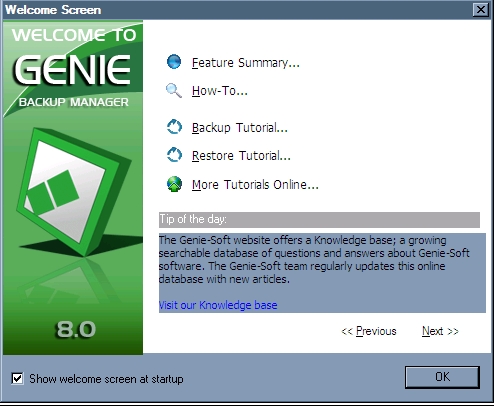Uncheck Show welcome screen at startup
Screen dimensions: 497x406
tap(17, 379)
